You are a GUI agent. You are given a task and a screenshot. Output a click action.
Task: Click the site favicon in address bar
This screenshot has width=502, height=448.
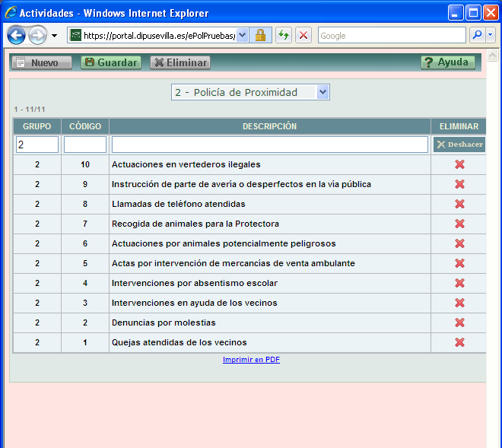pos(75,35)
